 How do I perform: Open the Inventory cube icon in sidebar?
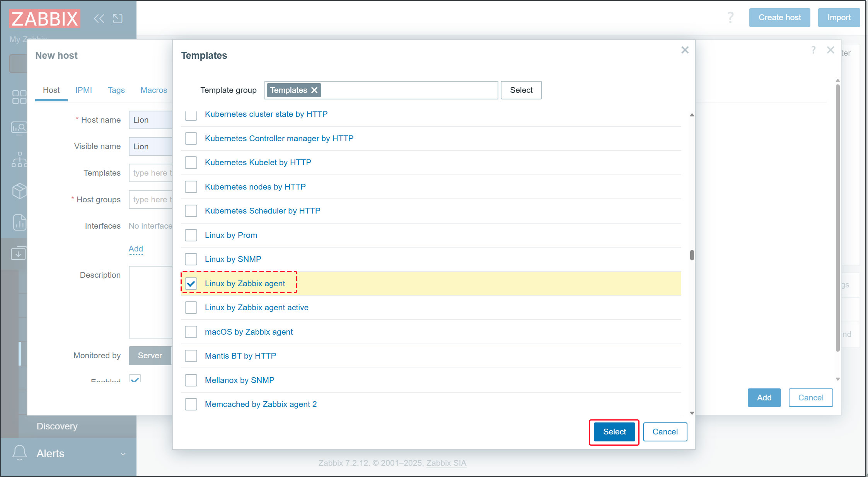tap(19, 191)
